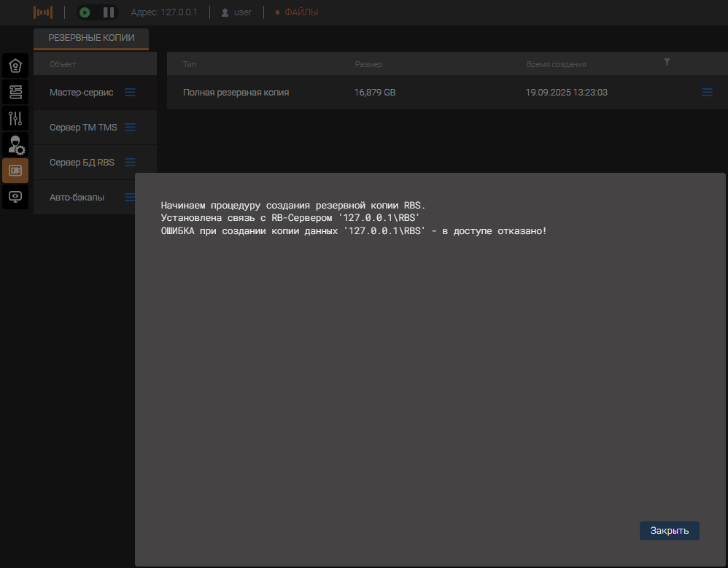Open the Сервер ТМ TMS hamburger menu
Screen dimensions: 728x568
click(x=130, y=128)
